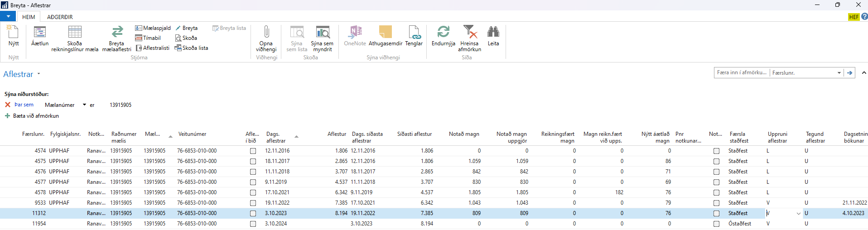Viewport: 868px width, 230px height.
Task: Switch to the AÐGERÐIR ribbon tab
Action: point(60,17)
